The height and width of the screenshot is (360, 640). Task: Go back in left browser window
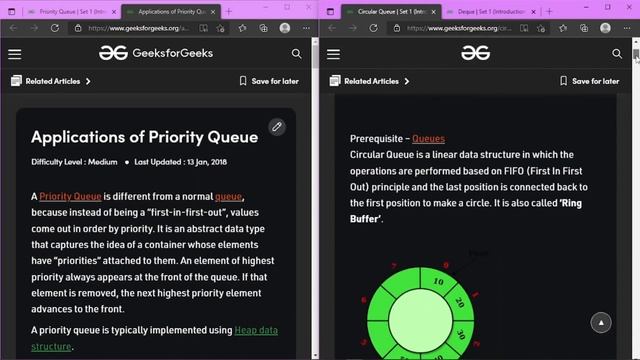point(13,28)
